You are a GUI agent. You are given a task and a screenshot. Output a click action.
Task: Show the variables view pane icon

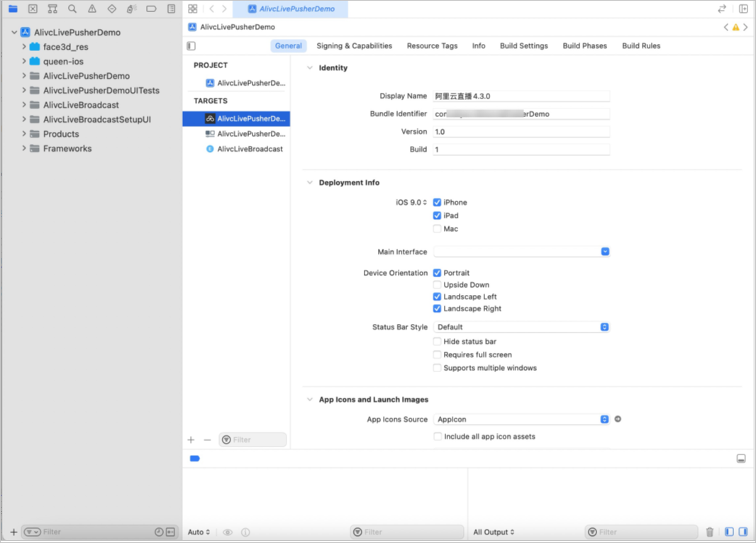click(x=729, y=532)
